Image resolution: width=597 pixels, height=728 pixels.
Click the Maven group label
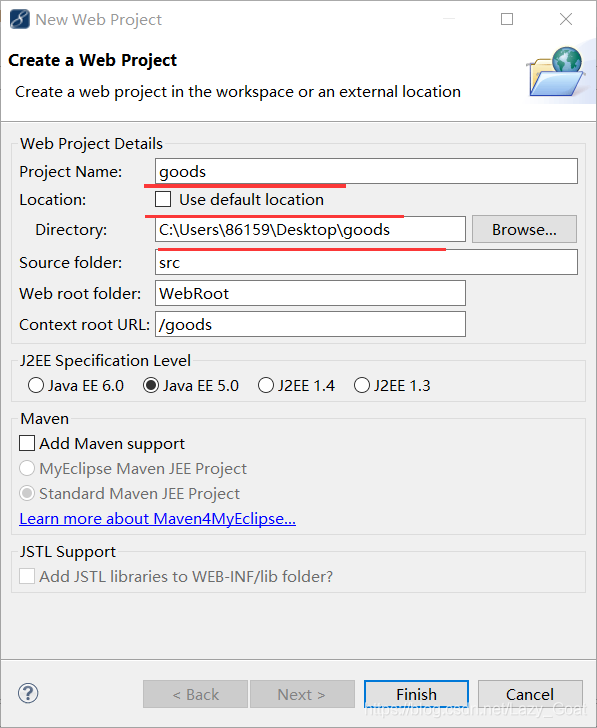pos(45,419)
